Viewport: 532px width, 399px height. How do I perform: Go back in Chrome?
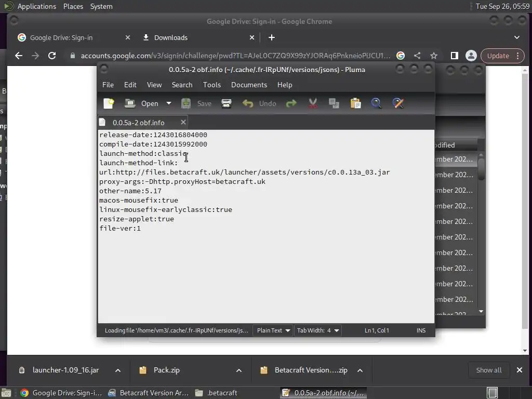(x=19, y=56)
